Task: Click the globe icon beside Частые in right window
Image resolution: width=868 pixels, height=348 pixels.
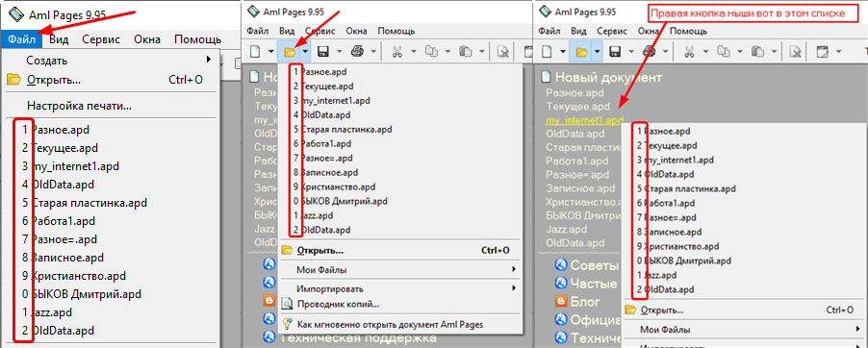Action: click(561, 284)
